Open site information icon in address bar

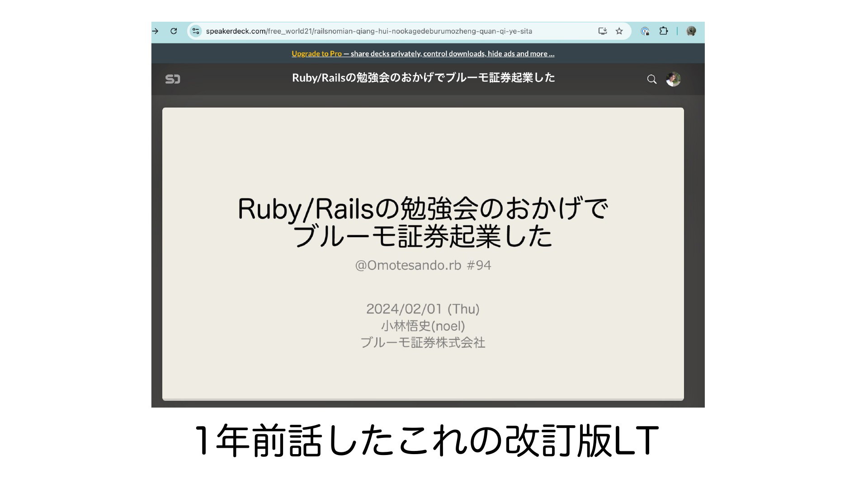click(196, 31)
